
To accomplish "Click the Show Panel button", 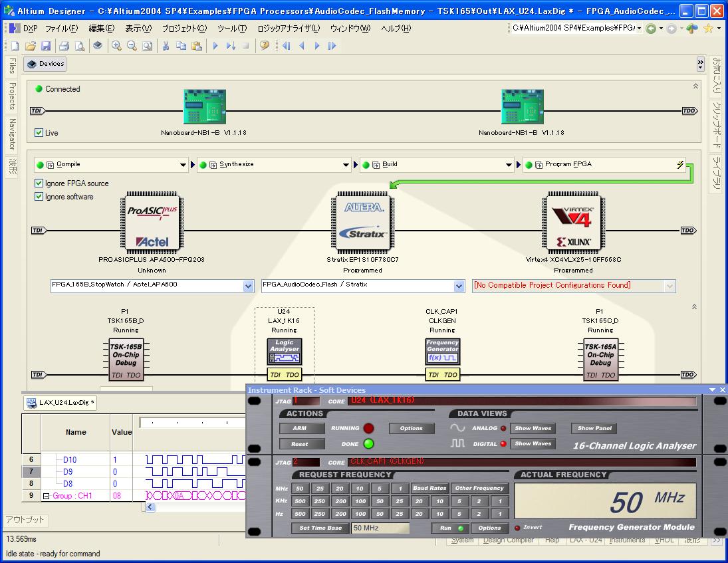I will tap(595, 429).
